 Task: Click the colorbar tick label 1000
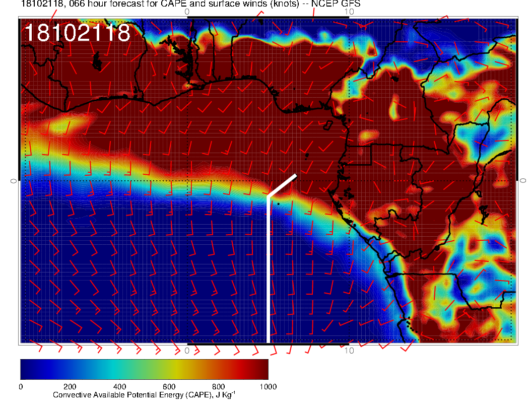coord(268,387)
